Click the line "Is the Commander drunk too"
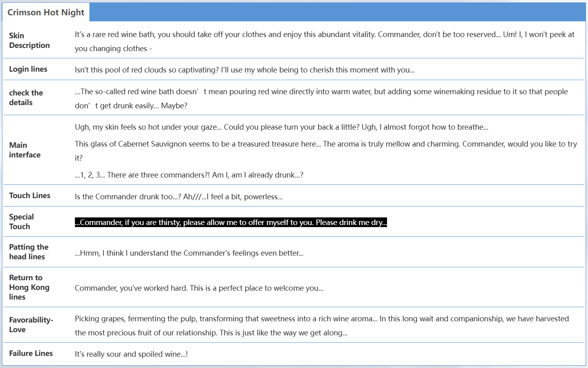Screen dimensions: 588x368 pyautogui.click(x=179, y=197)
